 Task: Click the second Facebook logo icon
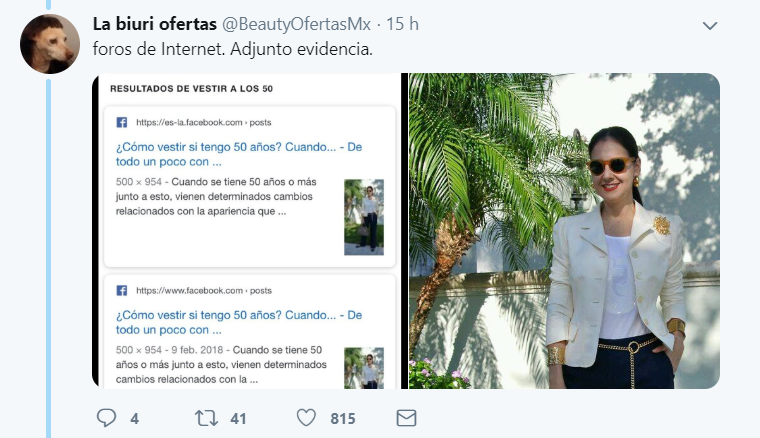pos(122,290)
